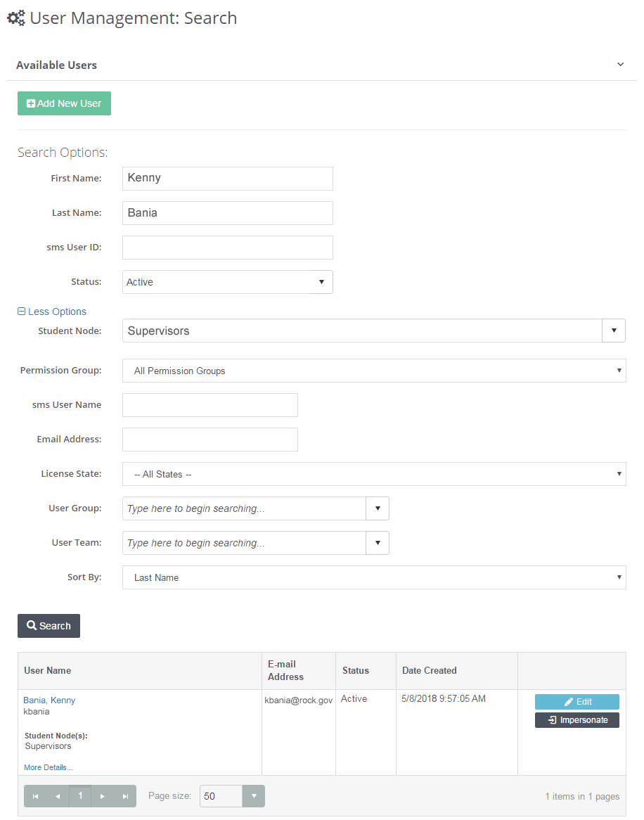The height and width of the screenshot is (820, 644).
Task: Open the Sort By dropdown
Action: pyautogui.click(x=618, y=577)
